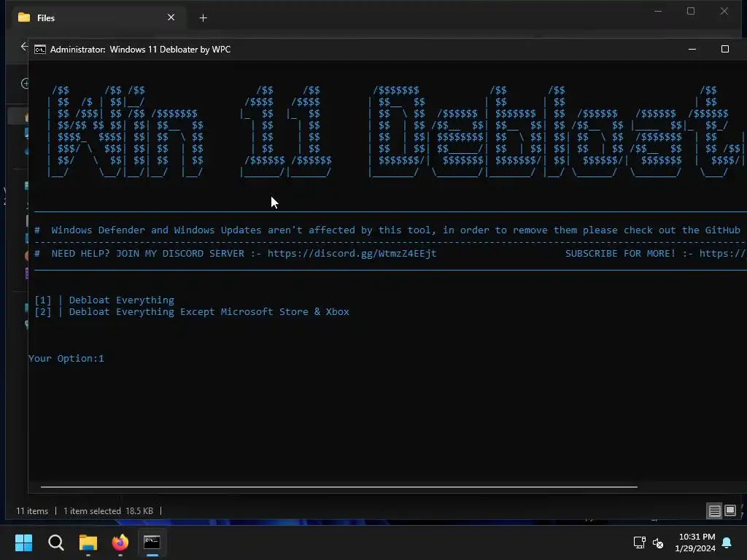Close the Files window
Image resolution: width=747 pixels, height=560 pixels.
click(724, 11)
